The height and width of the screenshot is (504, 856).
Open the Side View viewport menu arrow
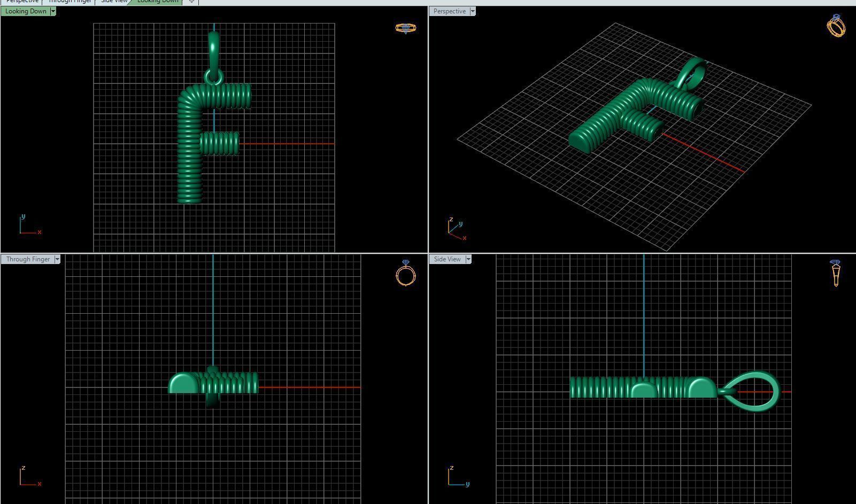[468, 259]
